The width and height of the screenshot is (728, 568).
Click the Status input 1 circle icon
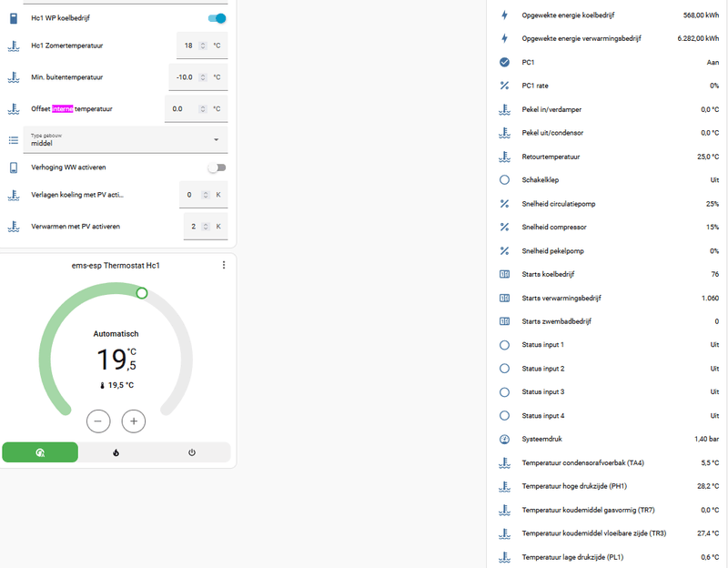click(504, 345)
